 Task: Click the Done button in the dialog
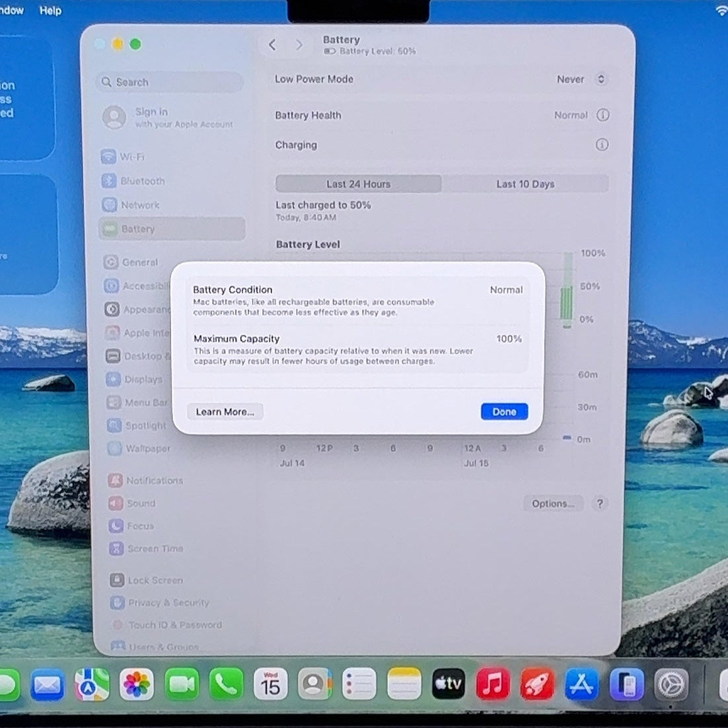[x=504, y=412]
